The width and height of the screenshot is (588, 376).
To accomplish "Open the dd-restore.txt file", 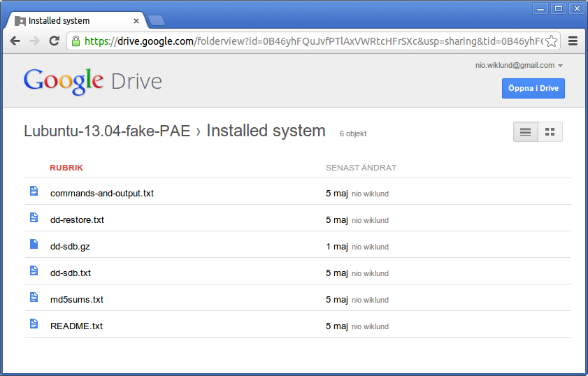I will (x=77, y=219).
